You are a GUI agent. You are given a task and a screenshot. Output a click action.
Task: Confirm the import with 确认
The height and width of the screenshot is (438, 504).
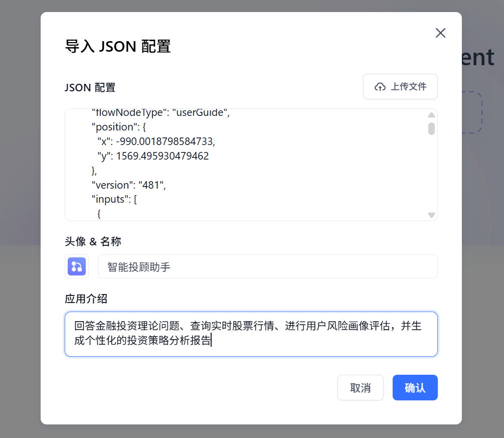click(x=415, y=387)
